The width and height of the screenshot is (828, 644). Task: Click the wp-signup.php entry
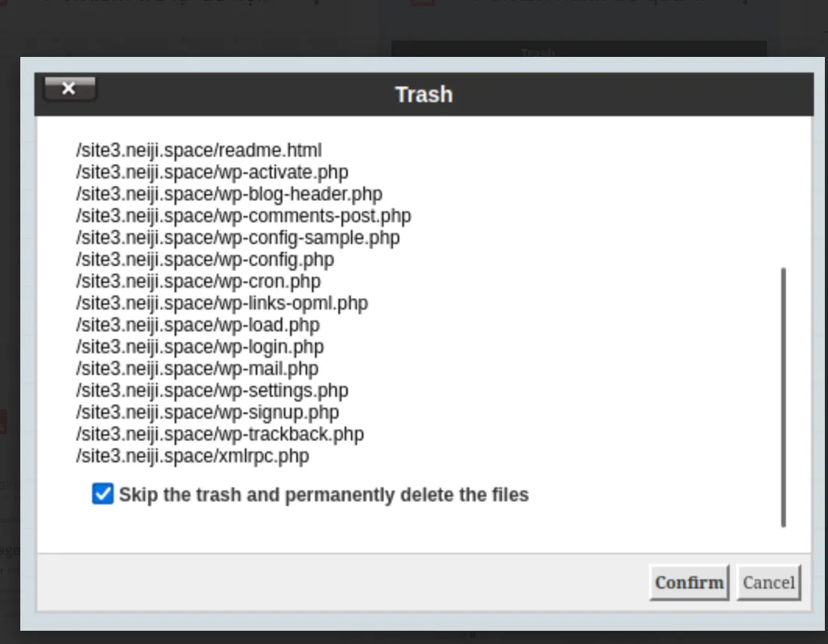[x=207, y=412]
